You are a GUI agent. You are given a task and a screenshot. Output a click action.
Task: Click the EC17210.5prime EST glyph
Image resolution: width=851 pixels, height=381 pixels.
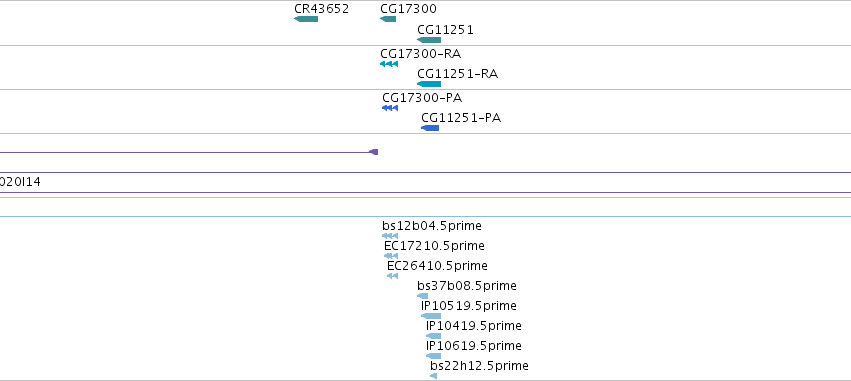(391, 256)
